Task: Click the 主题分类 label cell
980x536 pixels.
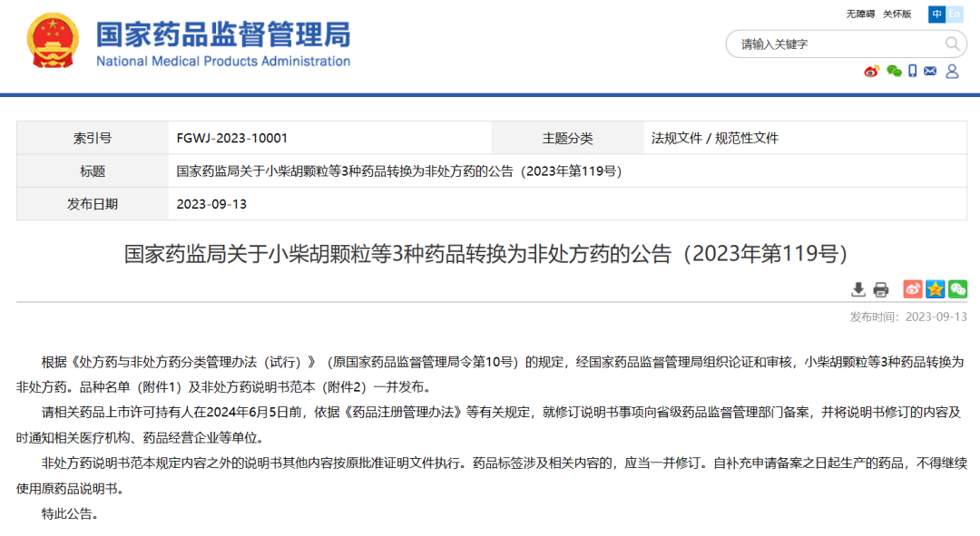Action: tap(567, 138)
